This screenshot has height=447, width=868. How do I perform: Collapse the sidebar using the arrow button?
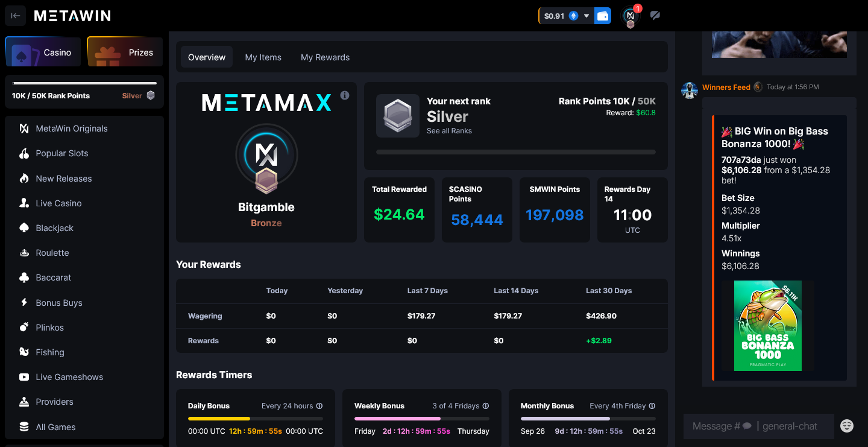(15, 15)
